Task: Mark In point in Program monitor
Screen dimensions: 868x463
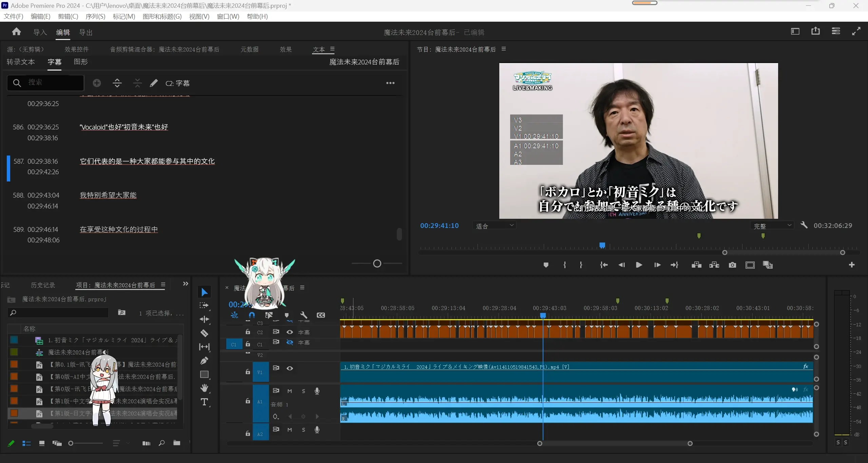Action: pyautogui.click(x=564, y=265)
